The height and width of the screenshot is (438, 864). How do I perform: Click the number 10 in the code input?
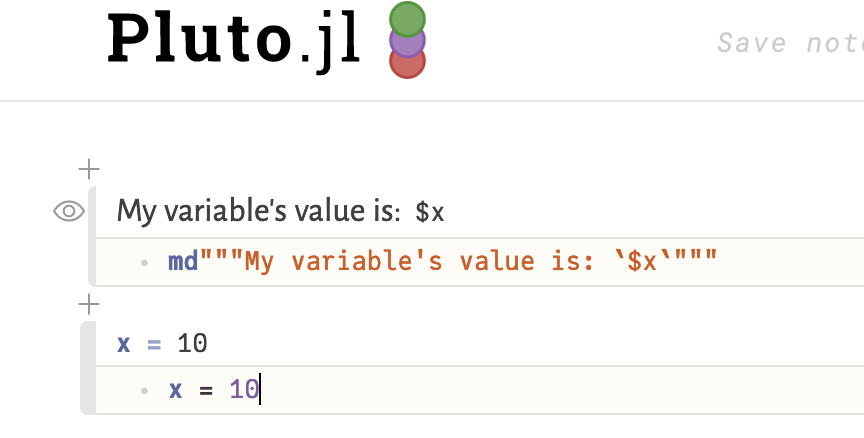pyautogui.click(x=243, y=390)
